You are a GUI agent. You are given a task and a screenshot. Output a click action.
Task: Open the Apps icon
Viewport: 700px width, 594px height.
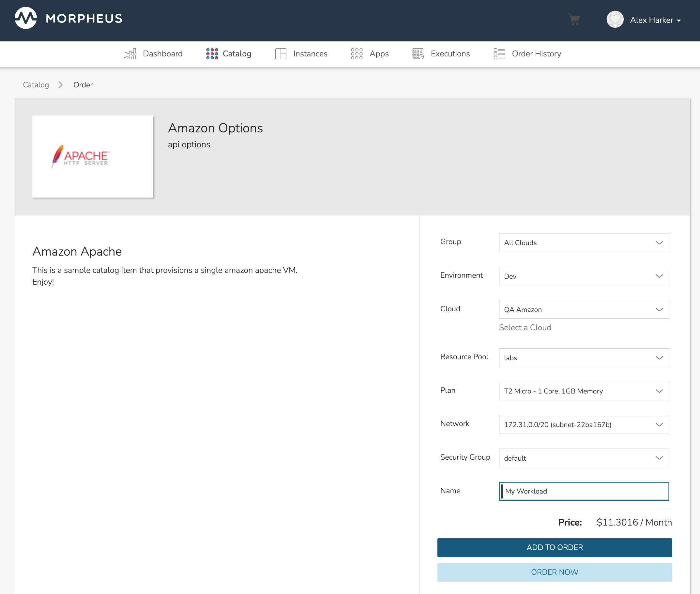tap(357, 53)
